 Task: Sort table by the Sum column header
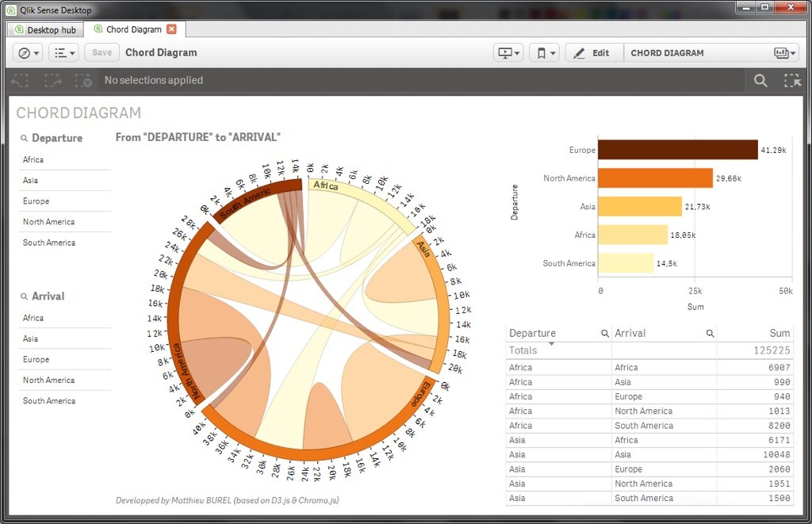[x=779, y=334]
